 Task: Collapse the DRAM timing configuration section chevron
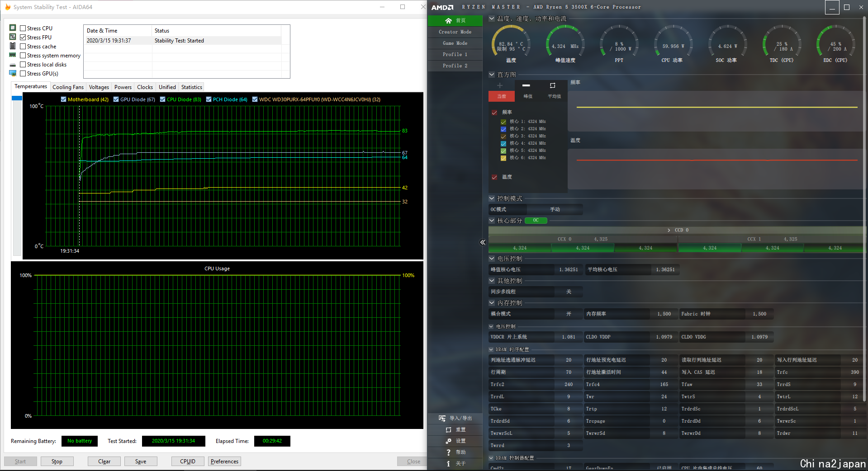point(491,349)
